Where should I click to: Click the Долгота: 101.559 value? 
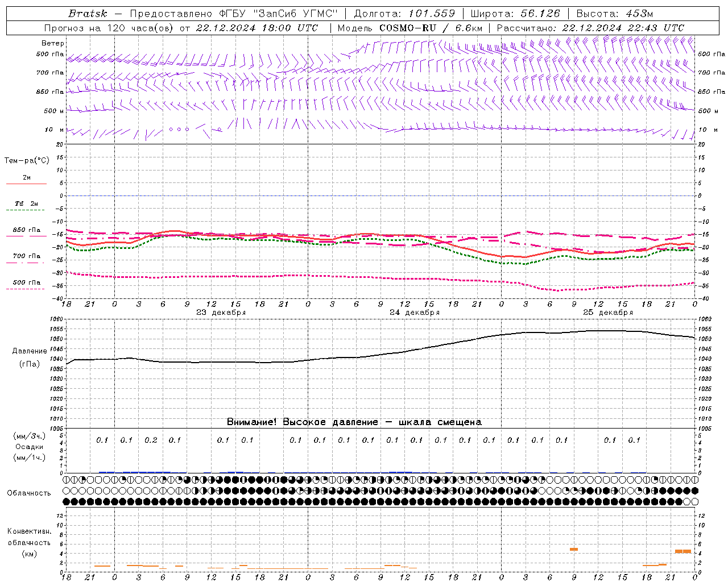tap(404, 14)
